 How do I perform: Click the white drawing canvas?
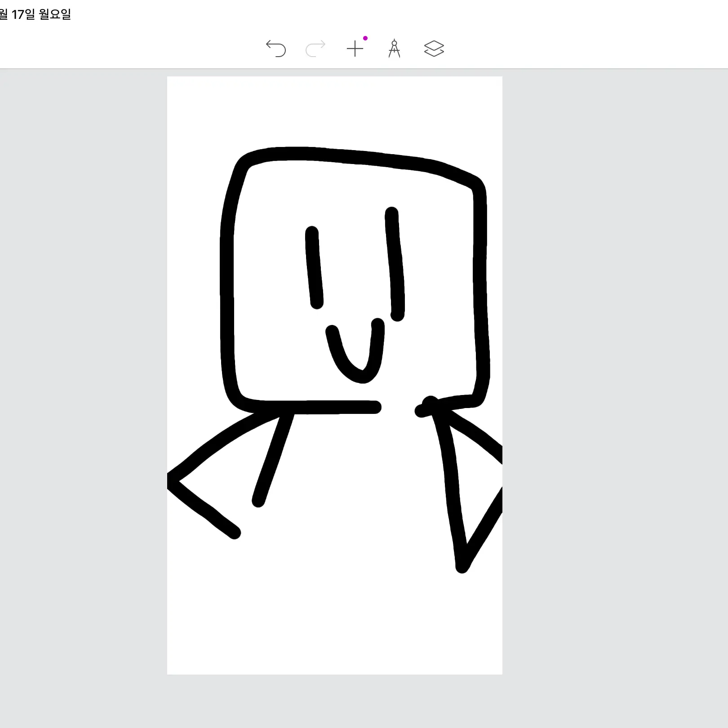coord(335,375)
